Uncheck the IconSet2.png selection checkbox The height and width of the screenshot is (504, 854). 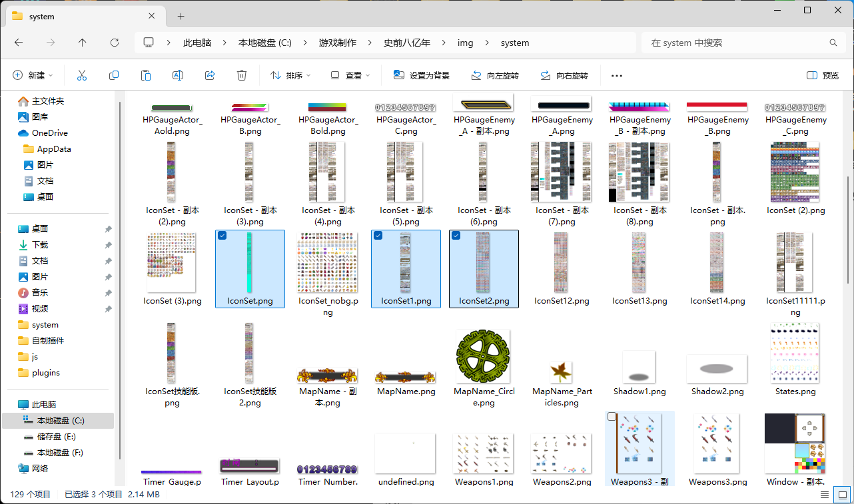click(456, 236)
